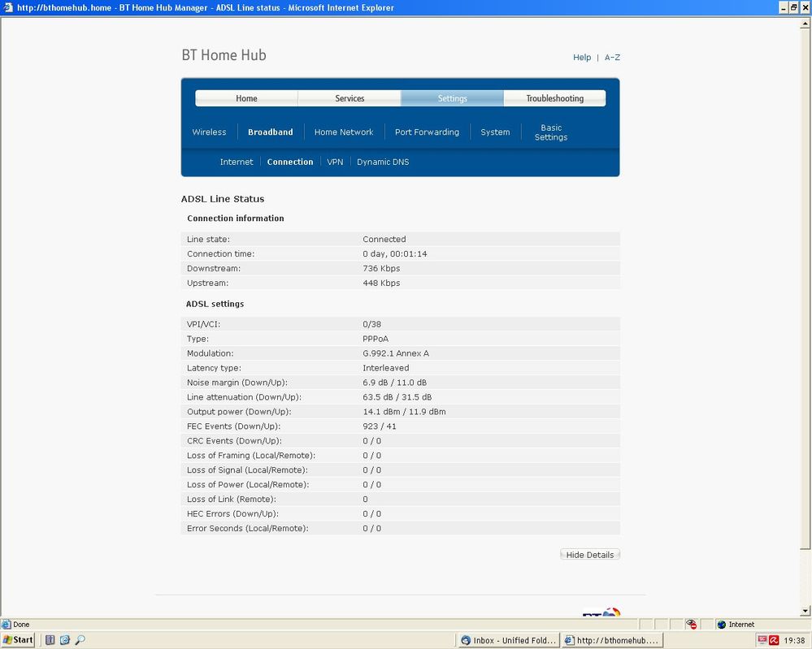The width and height of the screenshot is (812, 649).
Task: Open the Windows Start menu
Action: 18,640
